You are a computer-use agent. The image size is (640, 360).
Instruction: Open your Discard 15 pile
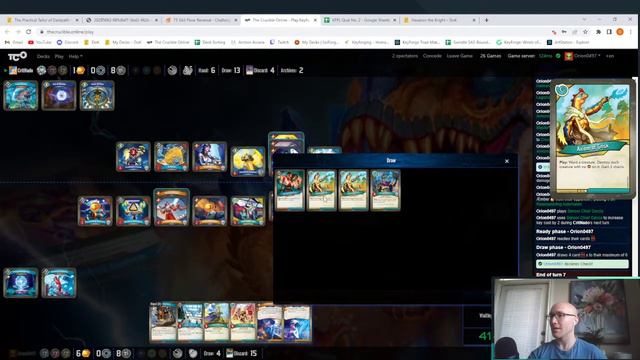point(242,353)
